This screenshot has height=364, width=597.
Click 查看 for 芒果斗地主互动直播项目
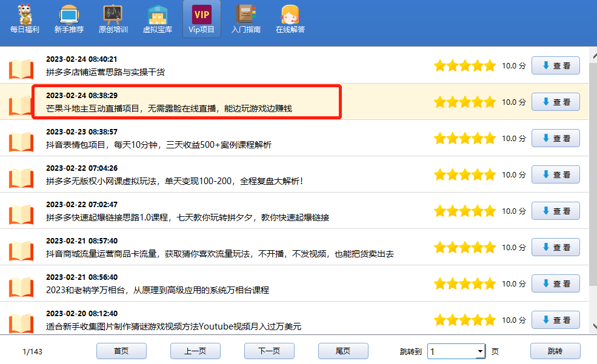[556, 102]
